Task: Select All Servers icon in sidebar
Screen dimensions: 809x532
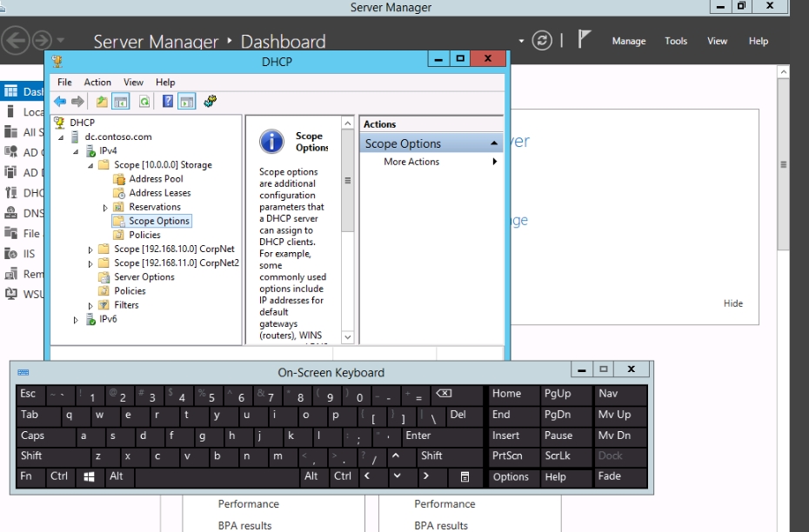Action: pyautogui.click(x=10, y=132)
